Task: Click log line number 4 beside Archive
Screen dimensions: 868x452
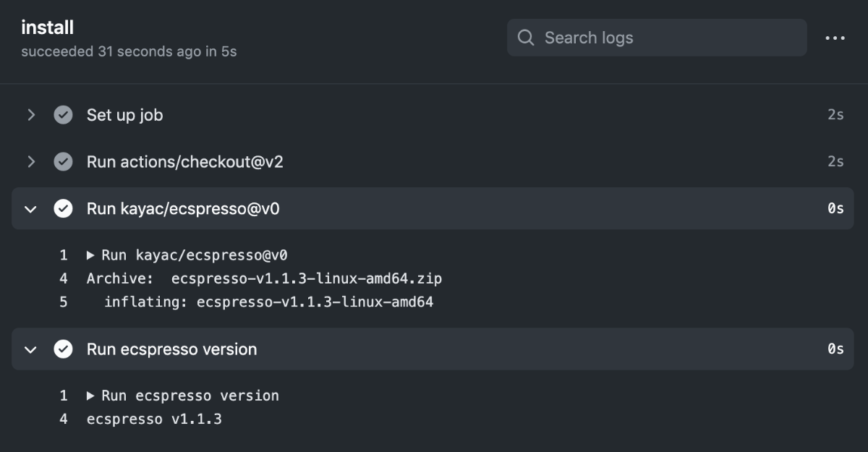Action: pos(64,278)
